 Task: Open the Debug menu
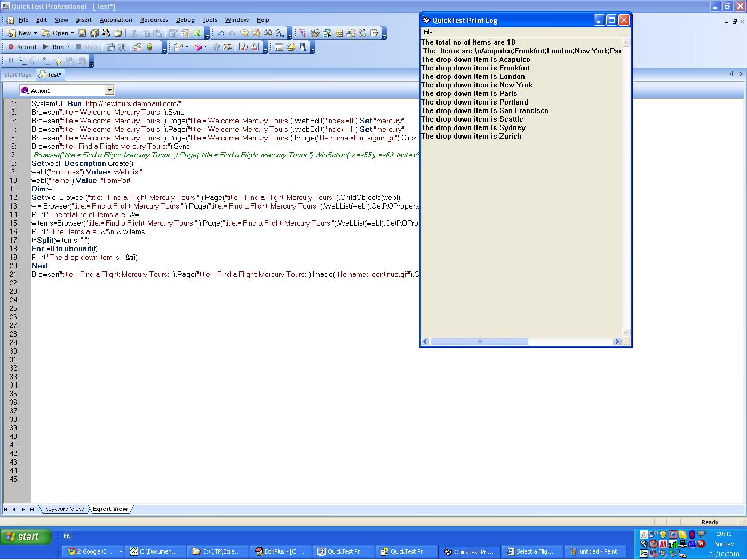[x=185, y=20]
